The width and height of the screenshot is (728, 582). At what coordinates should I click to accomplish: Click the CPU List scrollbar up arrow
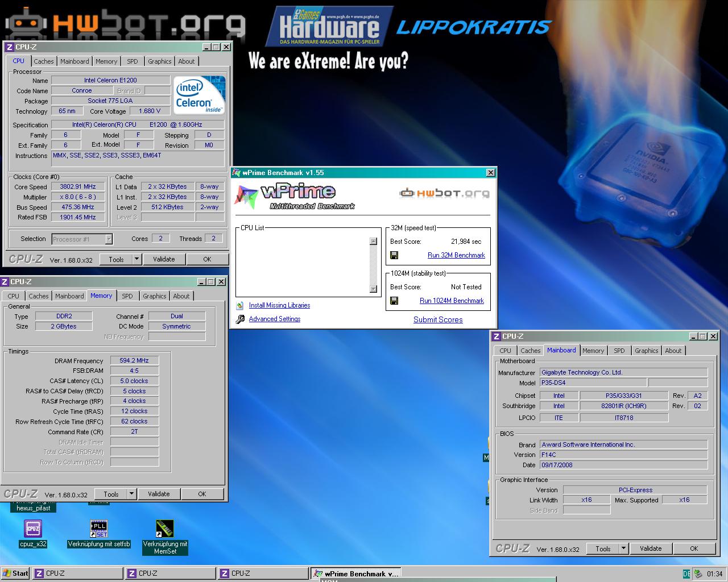point(373,241)
